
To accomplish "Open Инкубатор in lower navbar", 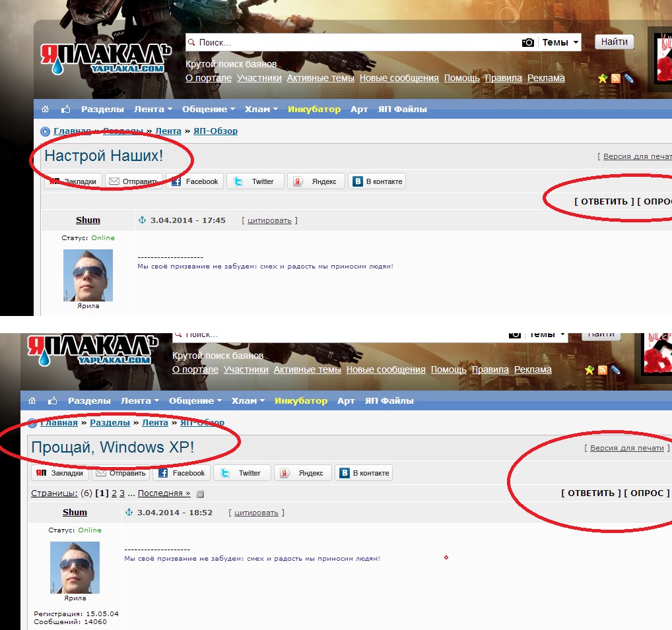I will 301,401.
